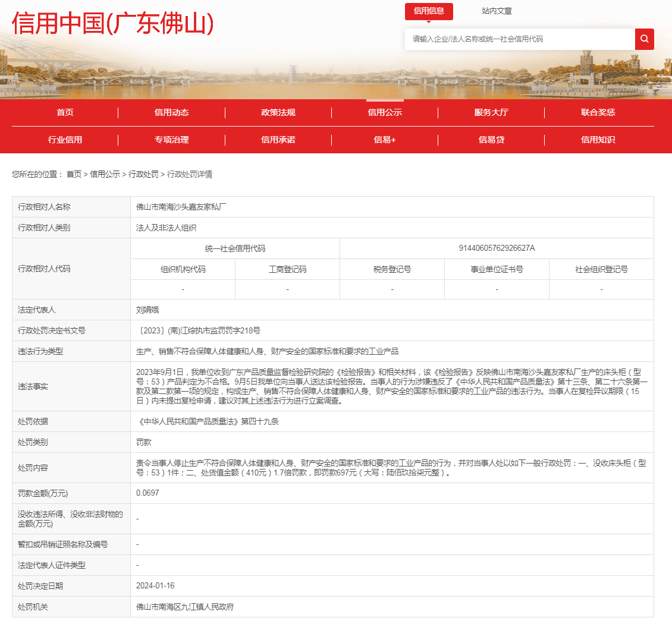Click the 行政处罚 breadcrumb link
The width and height of the screenshot is (672, 624).
tap(143, 174)
